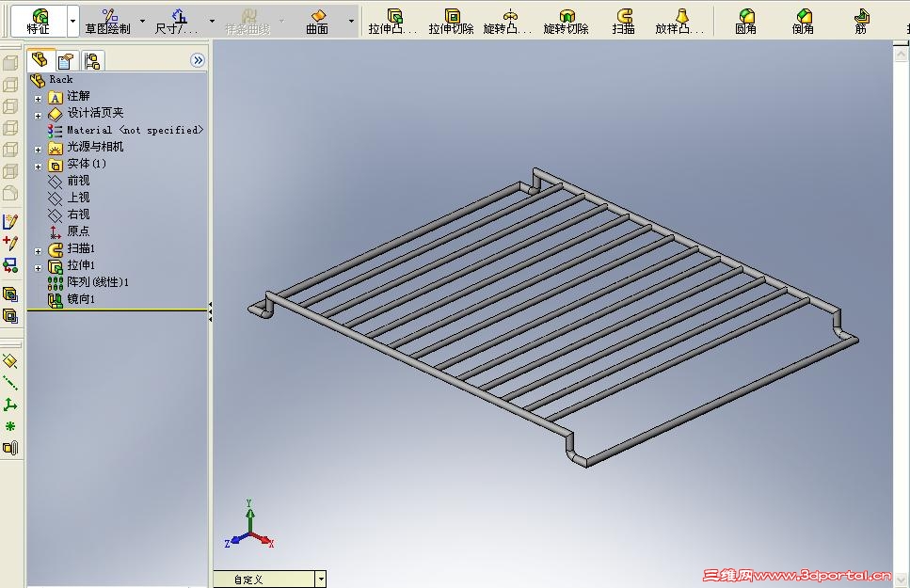The image size is (910, 588).
Task: Insert a reference plane from left toolbar
Action: [x=10, y=361]
